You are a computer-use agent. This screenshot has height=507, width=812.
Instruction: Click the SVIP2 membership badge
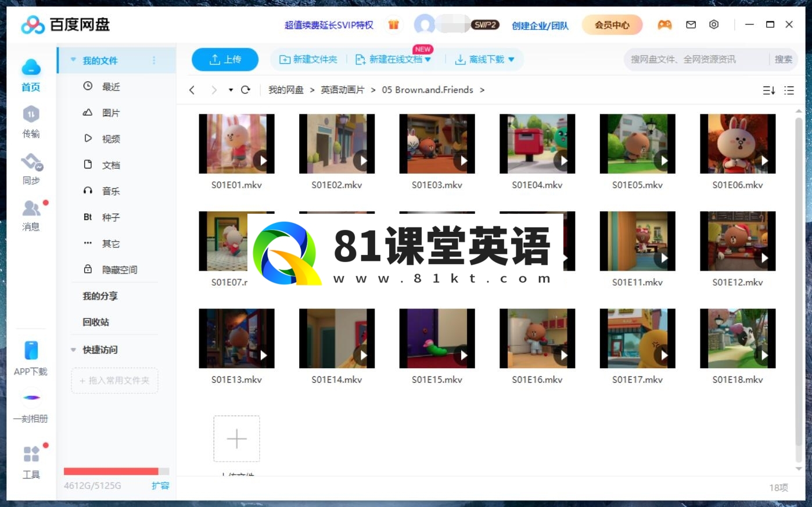tap(485, 25)
